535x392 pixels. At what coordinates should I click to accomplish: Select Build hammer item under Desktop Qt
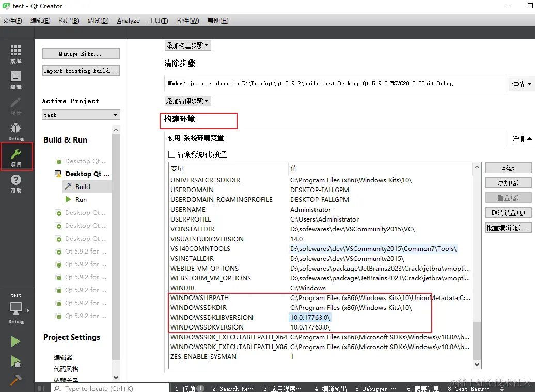tap(87, 186)
